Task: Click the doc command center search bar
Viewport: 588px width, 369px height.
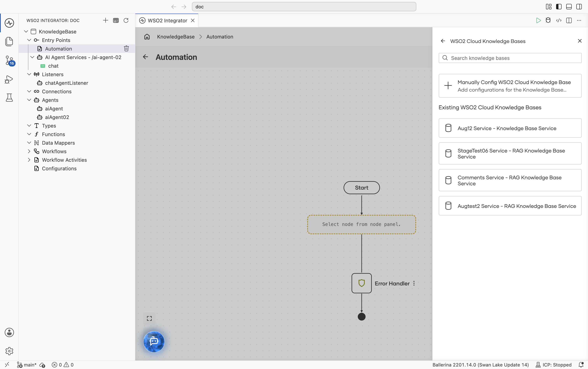Action: tap(304, 7)
